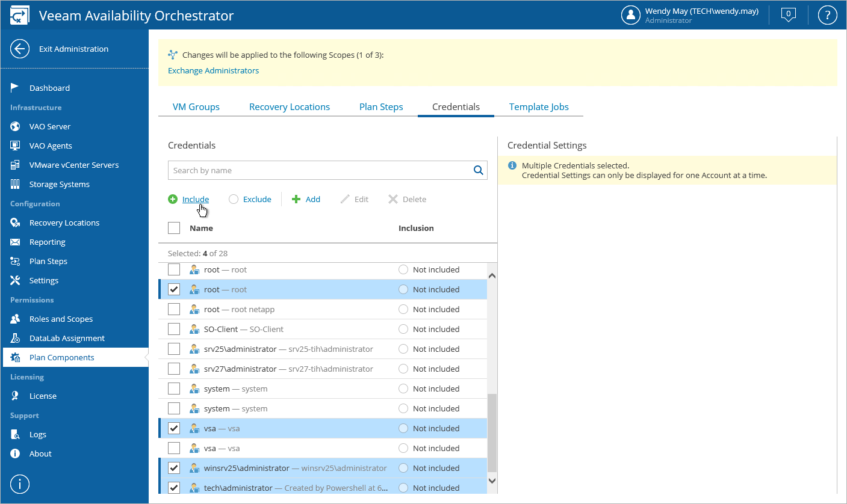Click the search magnifier icon
The height and width of the screenshot is (504, 847).
click(479, 170)
